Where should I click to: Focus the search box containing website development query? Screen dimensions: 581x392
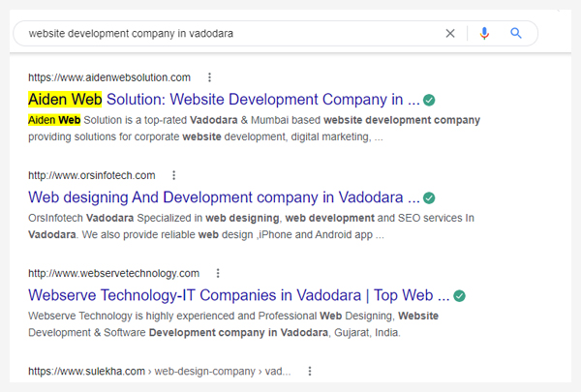pos(229,33)
